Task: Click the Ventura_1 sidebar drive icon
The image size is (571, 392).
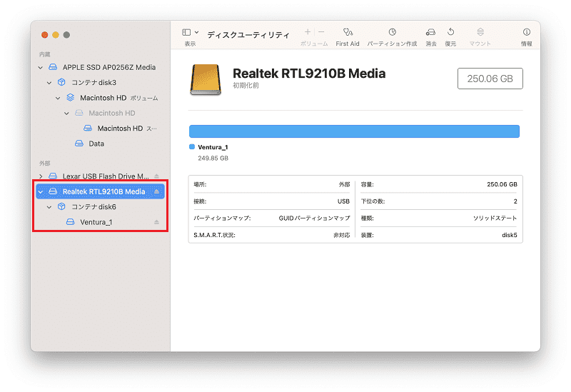Action: [x=70, y=222]
